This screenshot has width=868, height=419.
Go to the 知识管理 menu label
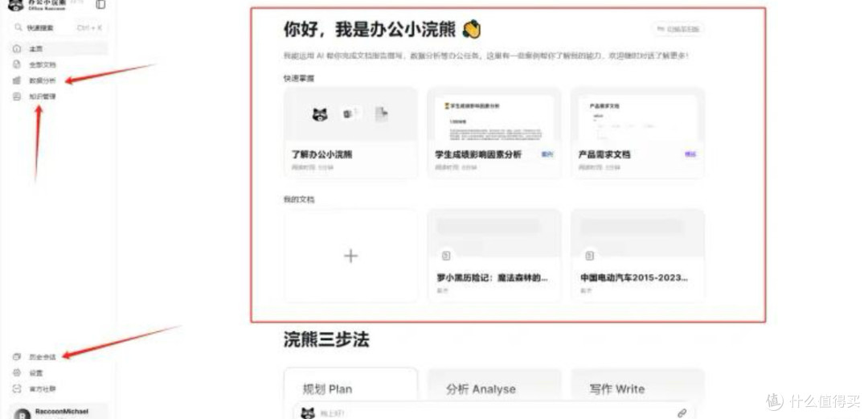(43, 97)
